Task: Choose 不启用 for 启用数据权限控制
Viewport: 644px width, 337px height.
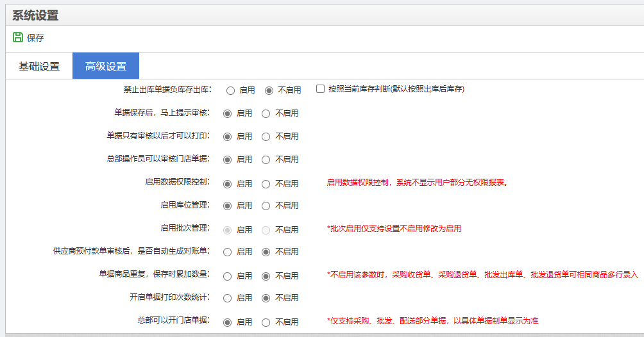Action: pos(266,184)
